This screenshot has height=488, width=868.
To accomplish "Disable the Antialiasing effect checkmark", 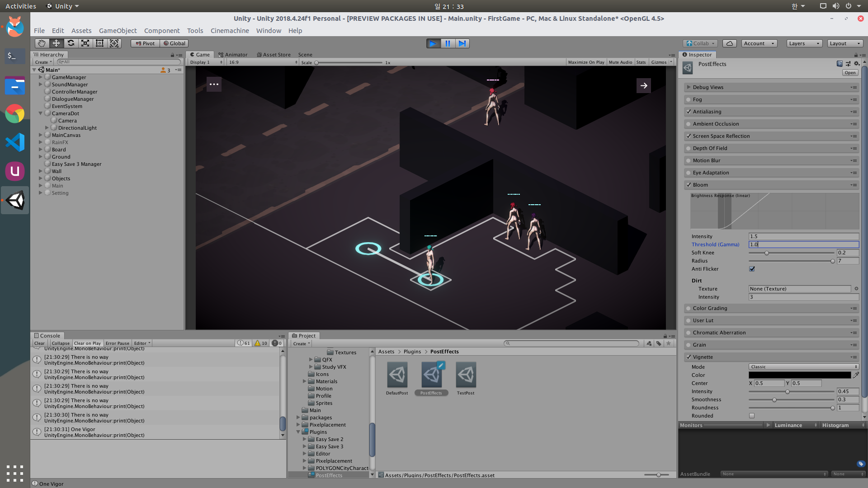I will [x=689, y=112].
